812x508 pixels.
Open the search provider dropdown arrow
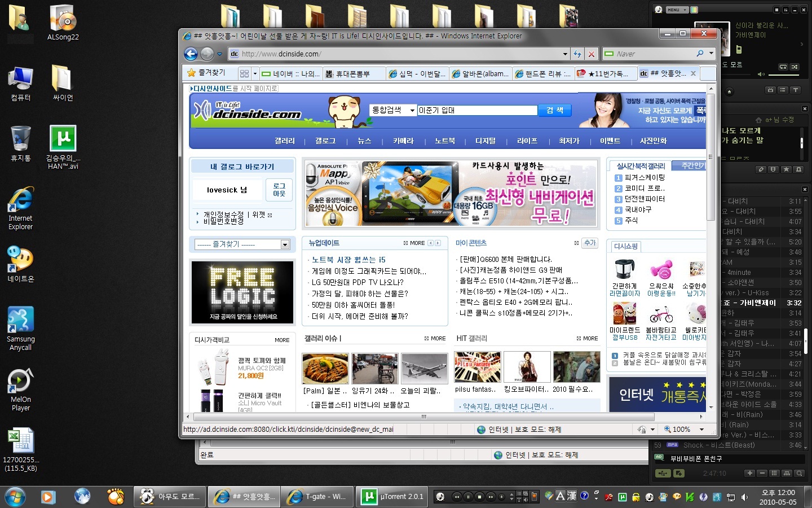[x=711, y=54]
